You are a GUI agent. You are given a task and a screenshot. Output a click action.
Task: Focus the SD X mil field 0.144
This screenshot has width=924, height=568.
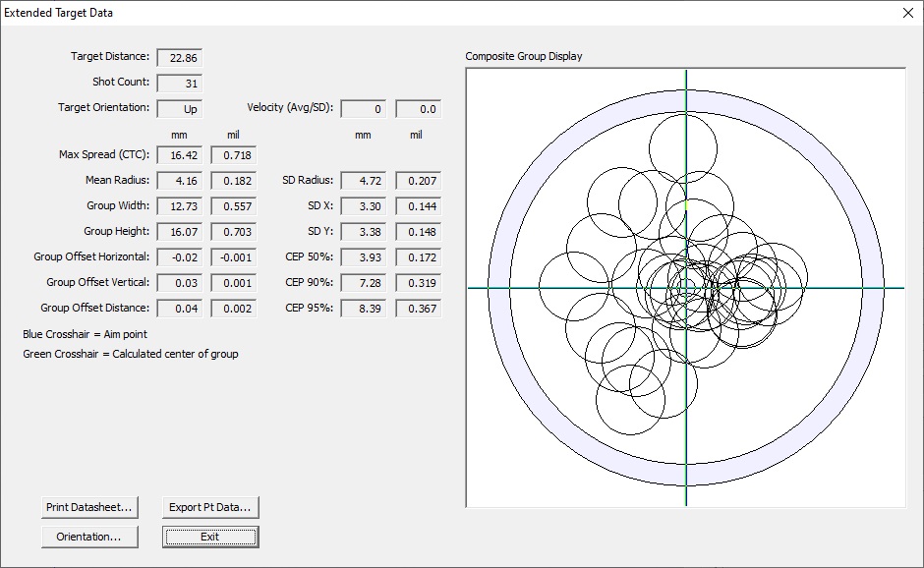tap(419, 206)
